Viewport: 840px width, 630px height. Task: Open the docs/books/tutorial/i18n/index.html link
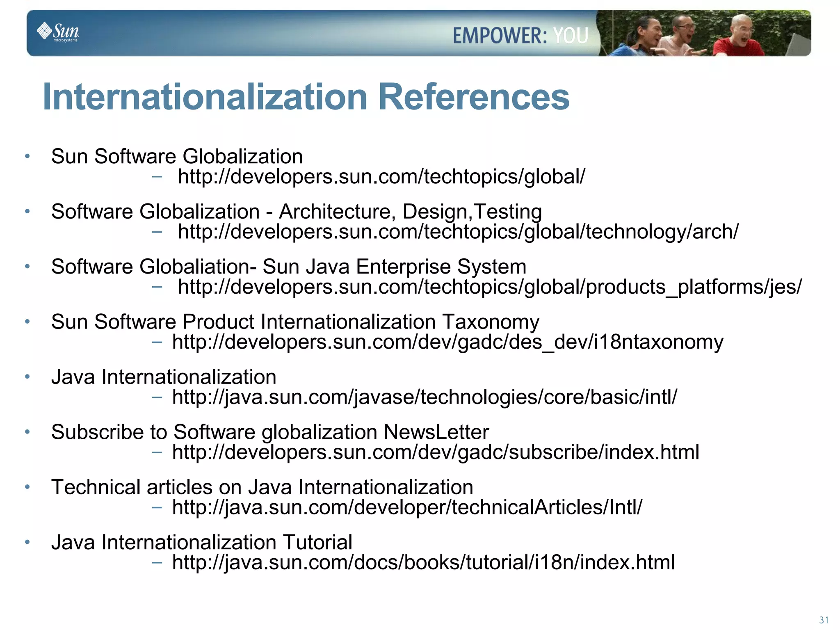click(423, 562)
